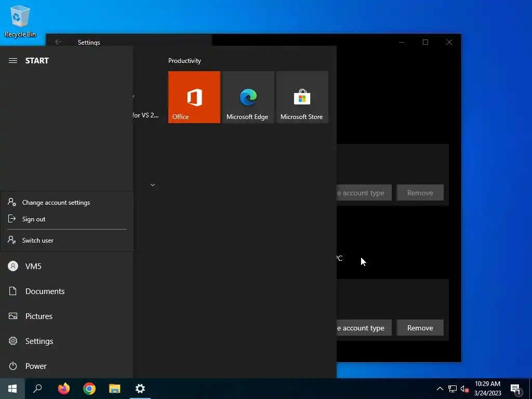
Task: Open Documents from Start sidebar
Action: (66, 291)
